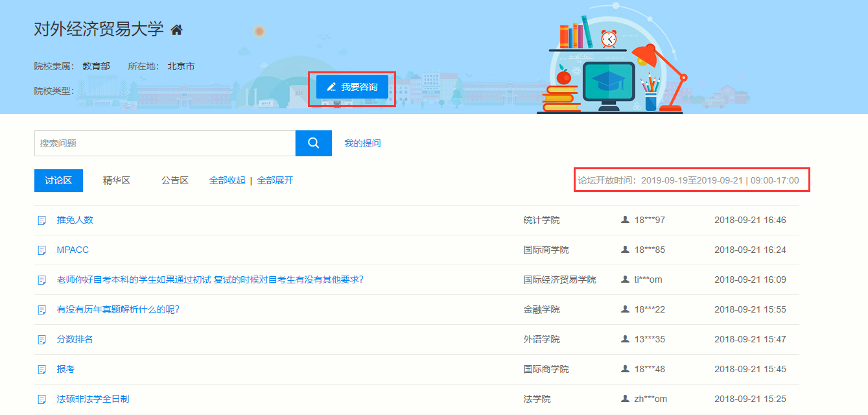Click 国际商学院 in the 报考 row
The width and height of the screenshot is (868, 415).
click(546, 369)
